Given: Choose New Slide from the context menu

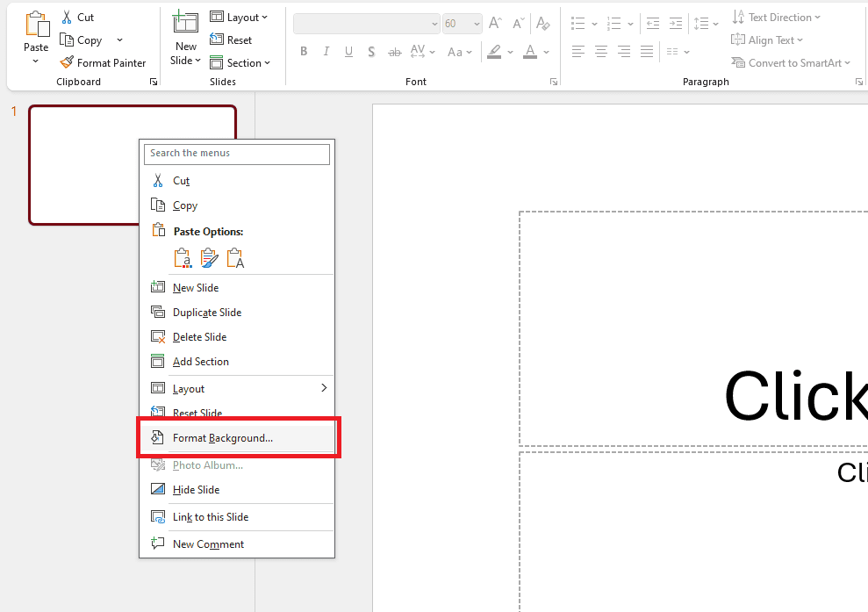Looking at the screenshot, I should tap(236, 287).
